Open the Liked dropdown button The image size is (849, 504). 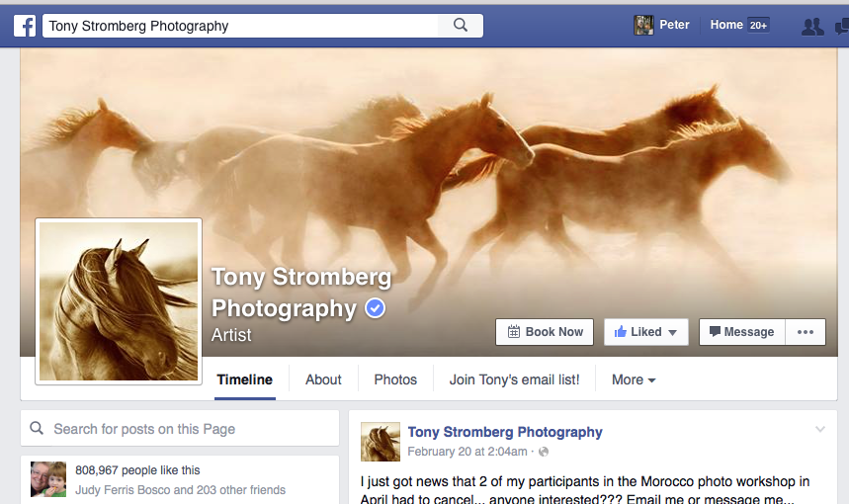click(646, 332)
